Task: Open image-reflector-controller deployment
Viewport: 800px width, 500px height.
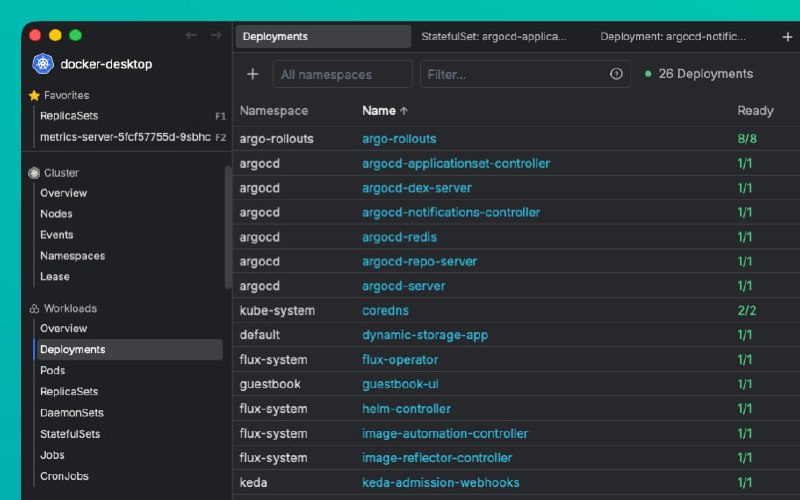Action: [437, 458]
